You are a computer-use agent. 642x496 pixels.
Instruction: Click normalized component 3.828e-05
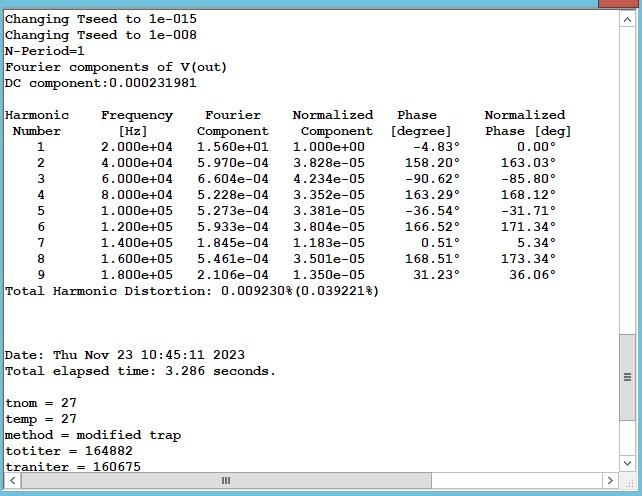[329, 163]
